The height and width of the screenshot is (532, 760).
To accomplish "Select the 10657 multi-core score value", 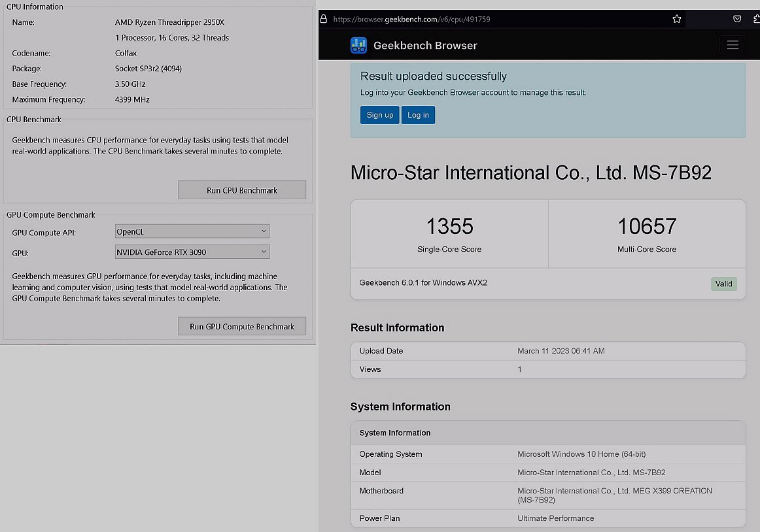I will coord(647,226).
